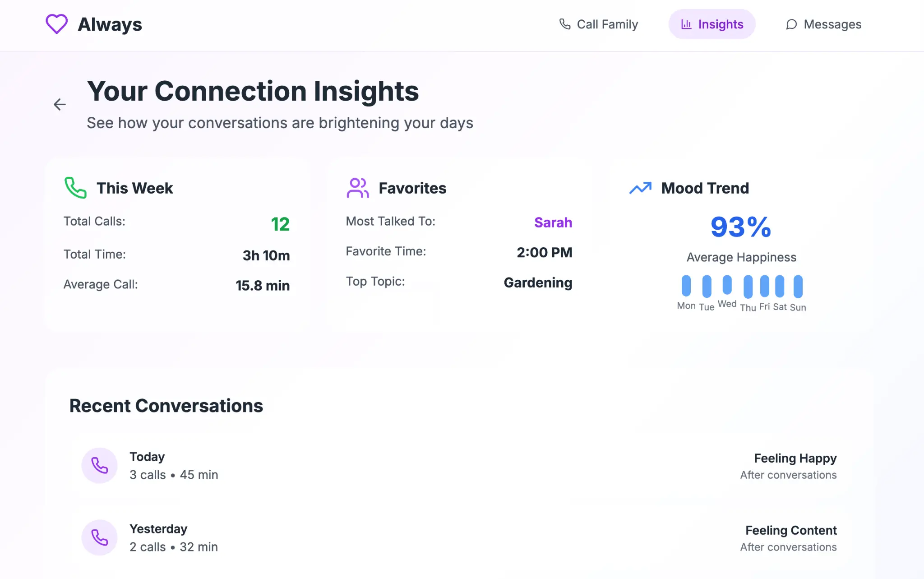
Task: Switch to the Insights tab
Action: [711, 24]
